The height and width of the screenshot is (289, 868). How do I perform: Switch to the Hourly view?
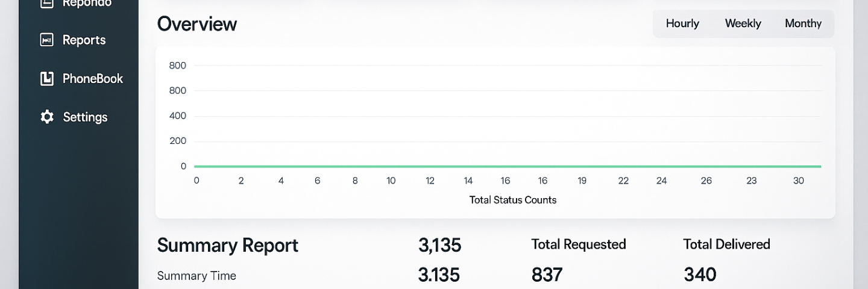tap(682, 23)
